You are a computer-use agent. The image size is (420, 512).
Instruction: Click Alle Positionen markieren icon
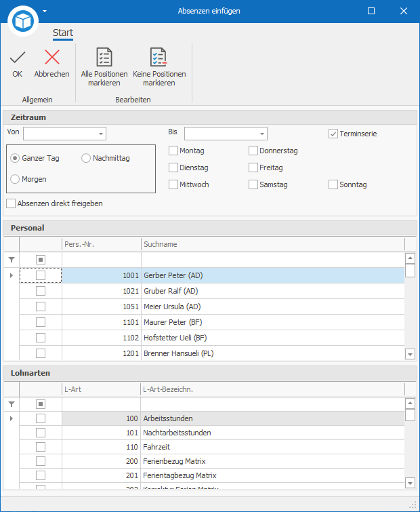[x=104, y=57]
